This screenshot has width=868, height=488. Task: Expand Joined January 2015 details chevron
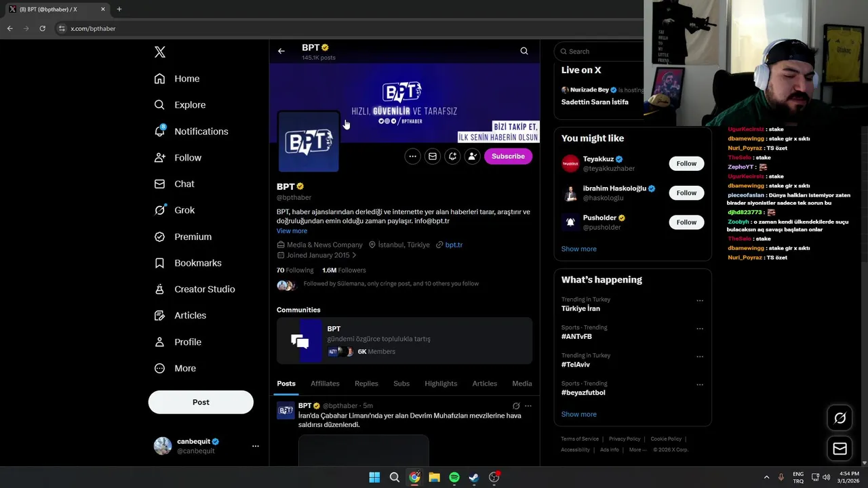pyautogui.click(x=354, y=256)
